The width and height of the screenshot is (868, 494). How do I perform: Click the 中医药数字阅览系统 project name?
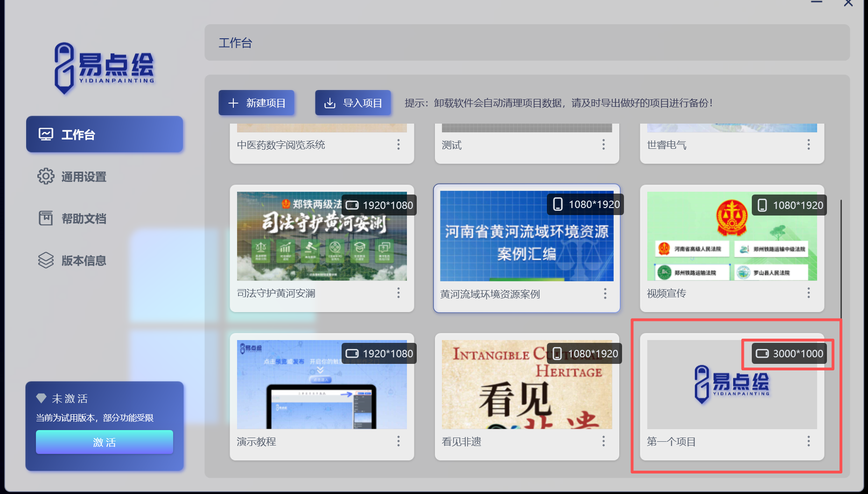point(281,145)
